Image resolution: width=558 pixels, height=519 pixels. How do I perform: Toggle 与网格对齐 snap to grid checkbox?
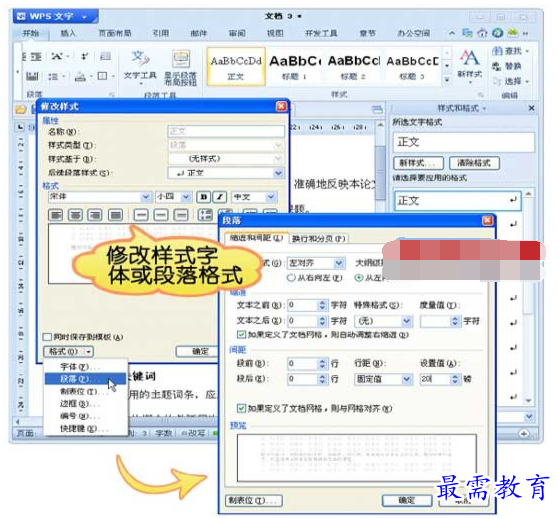[241, 408]
